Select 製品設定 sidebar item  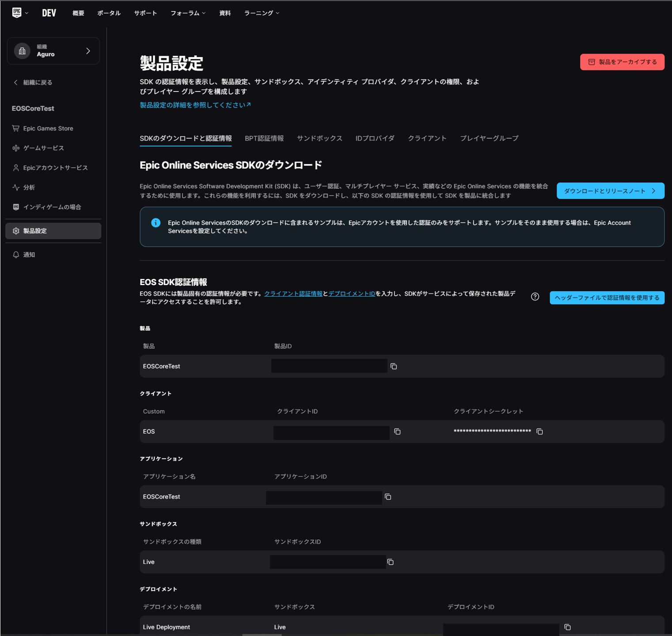pyautogui.click(x=53, y=231)
